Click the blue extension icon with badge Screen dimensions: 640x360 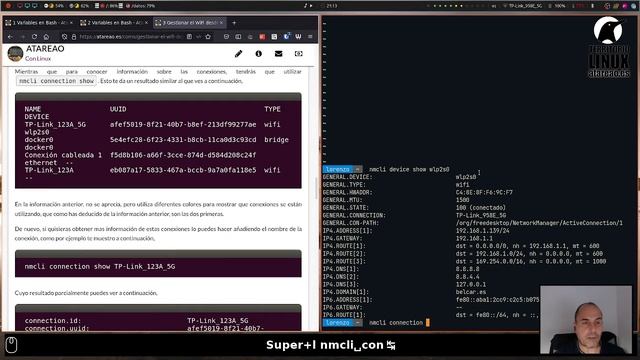[x=287, y=36]
